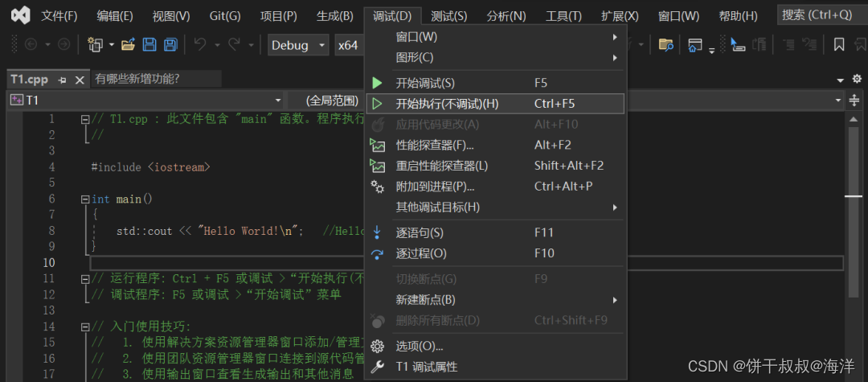Expand the 新建断点(B) submenu
This screenshot has width=868, height=382.
(x=495, y=299)
